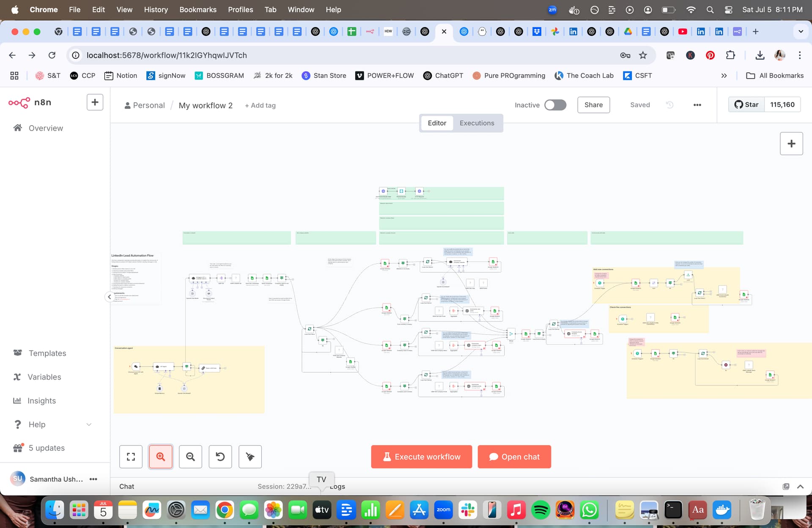Viewport: 812px width, 528px height.
Task: Open the Pinterest extension icon
Action: [x=710, y=55]
